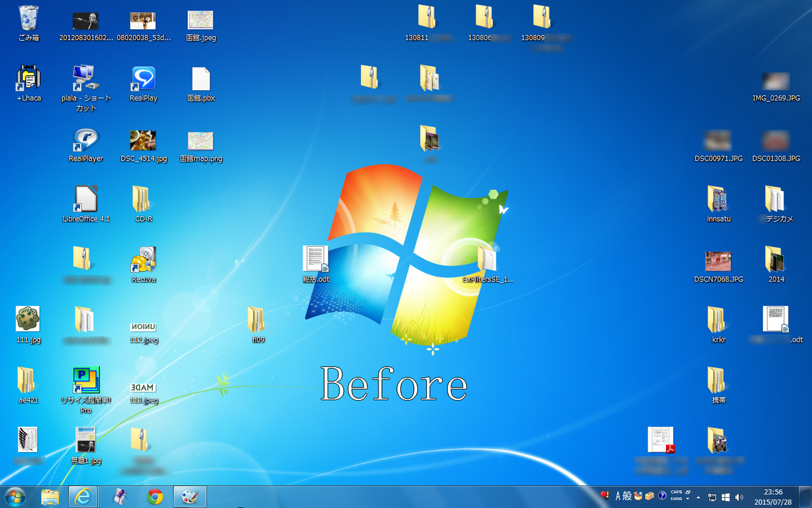
Task: Open the volume speaker tray icon
Action: pyautogui.click(x=739, y=497)
